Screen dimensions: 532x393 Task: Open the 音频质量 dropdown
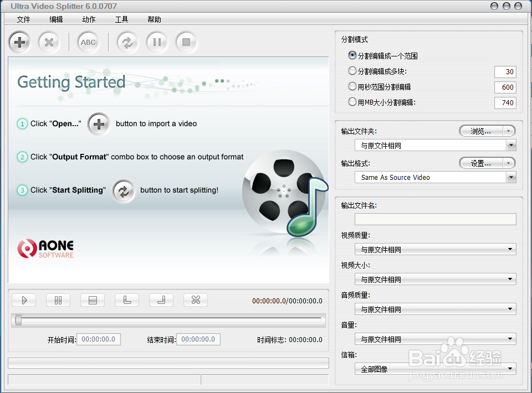[x=436, y=309]
